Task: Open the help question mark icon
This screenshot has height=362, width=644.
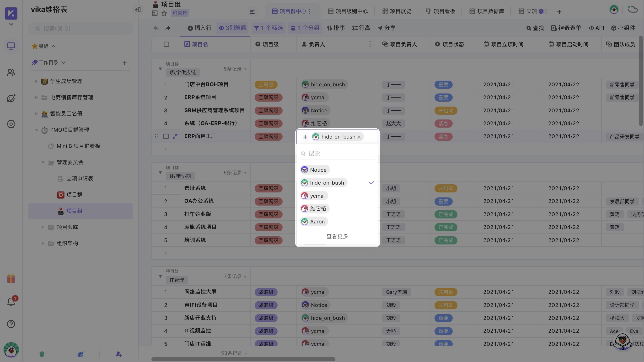Action: 11,324
